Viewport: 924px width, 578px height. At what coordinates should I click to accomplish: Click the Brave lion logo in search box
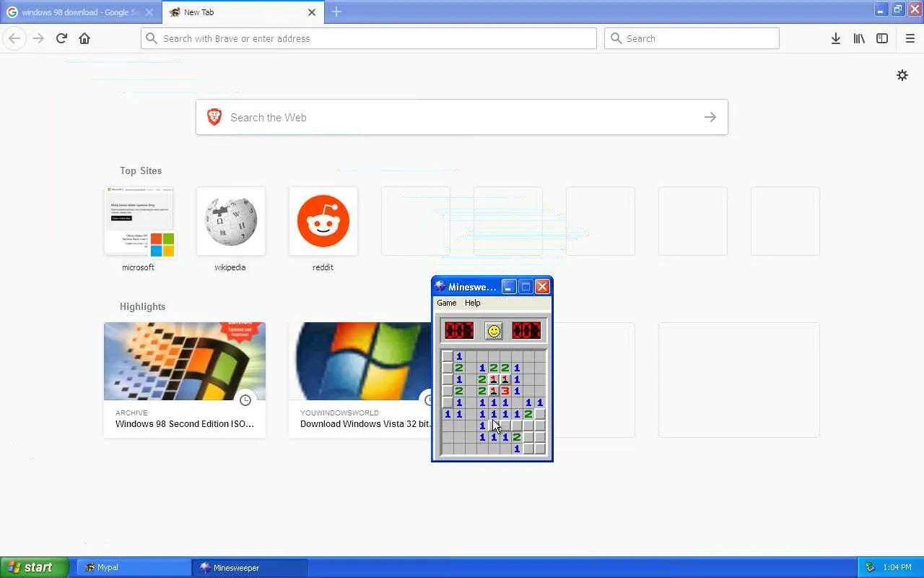tap(214, 117)
